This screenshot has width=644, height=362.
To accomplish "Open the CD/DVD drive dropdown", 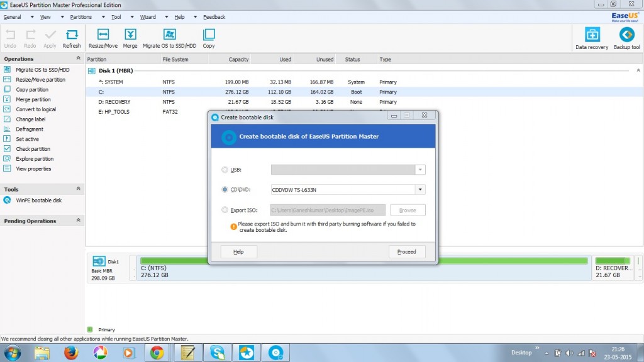I will (x=420, y=190).
